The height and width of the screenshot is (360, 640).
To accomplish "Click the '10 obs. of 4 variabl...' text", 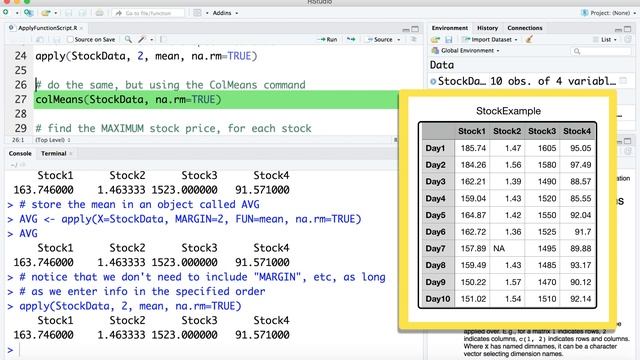I will [x=553, y=81].
